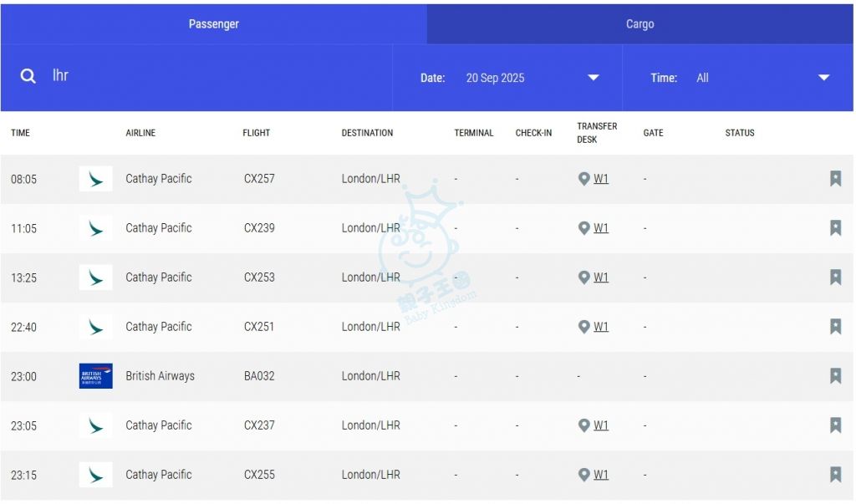Open W1 transfer desk link for CX257
The image size is (856, 504).
coord(601,179)
